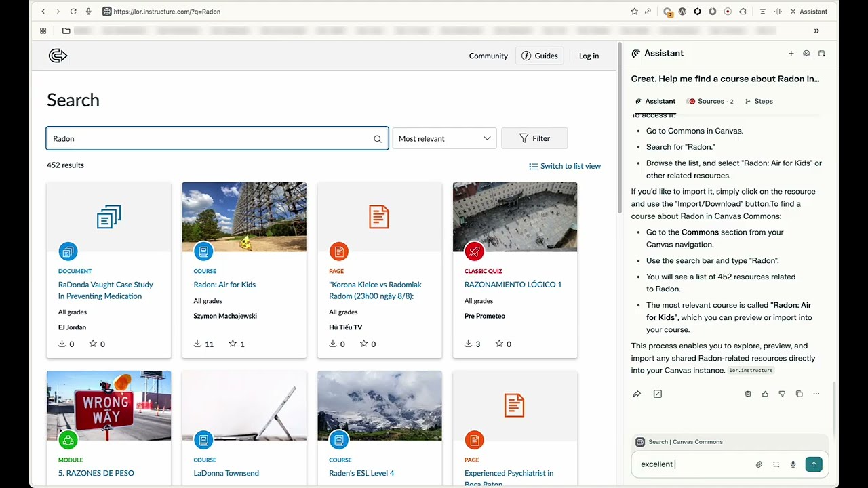Click the document icon on the RaDonda Vaught card
The image size is (868, 488).
click(108, 217)
